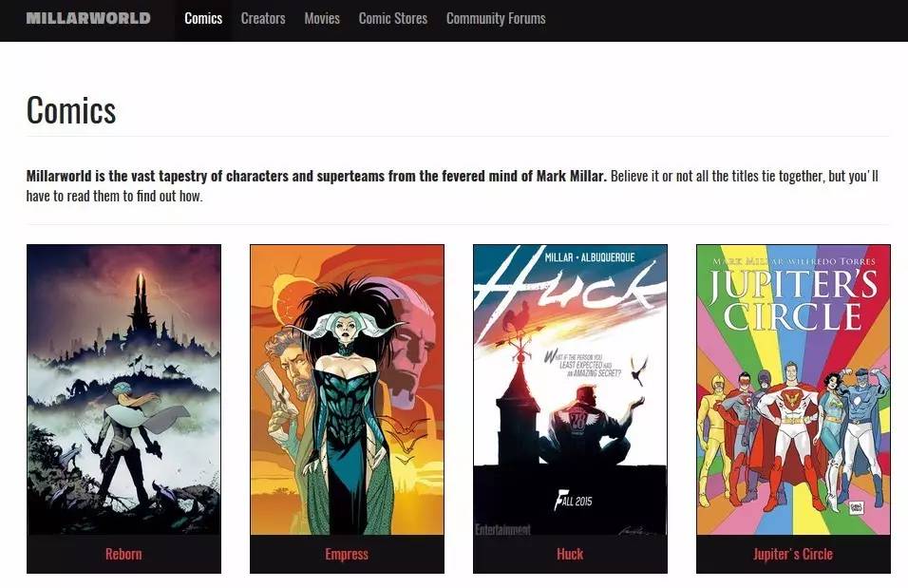Click the red Huck title link
The width and height of the screenshot is (908, 588).
[570, 554]
